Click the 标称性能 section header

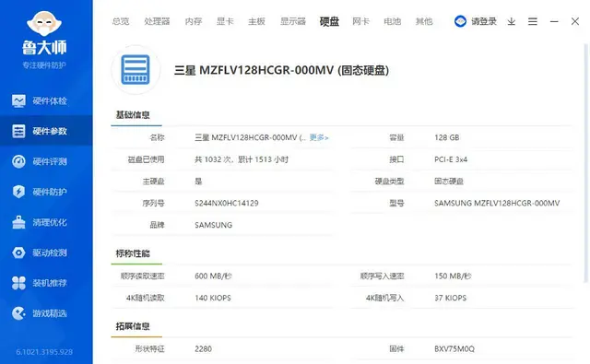[133, 253]
